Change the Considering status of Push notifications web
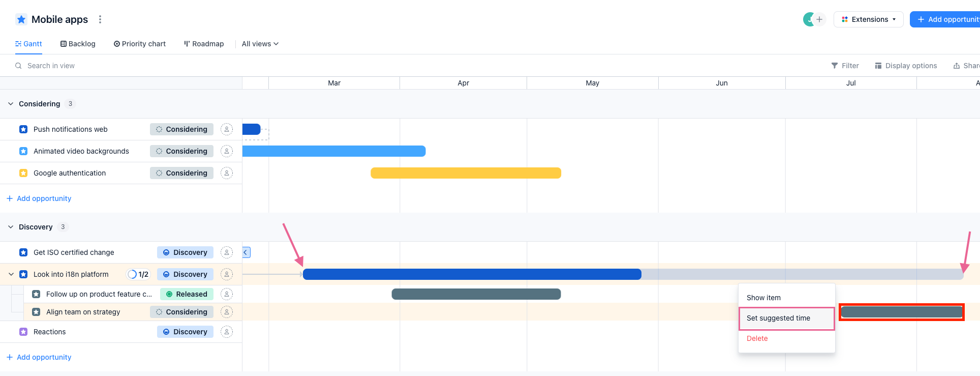The image size is (980, 376). click(x=181, y=129)
